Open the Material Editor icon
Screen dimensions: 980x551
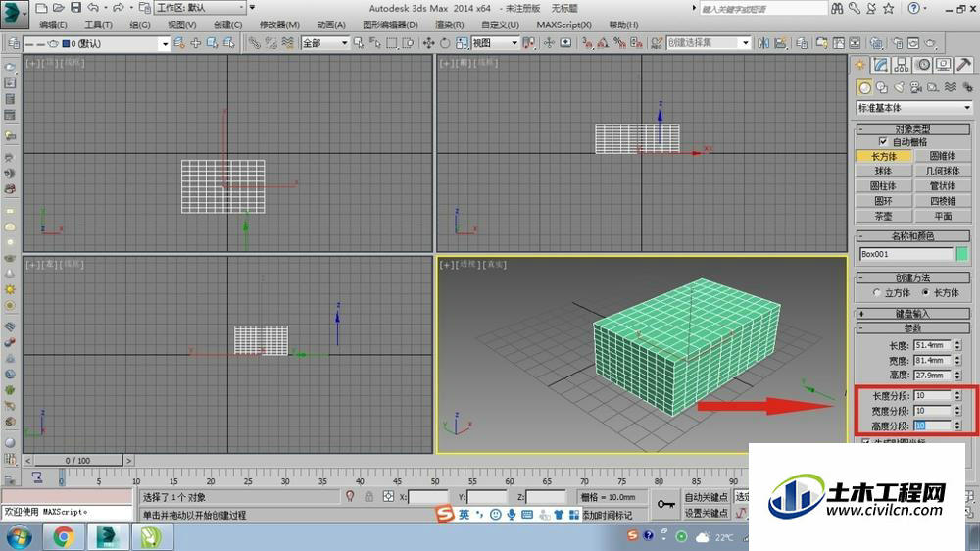tap(876, 43)
